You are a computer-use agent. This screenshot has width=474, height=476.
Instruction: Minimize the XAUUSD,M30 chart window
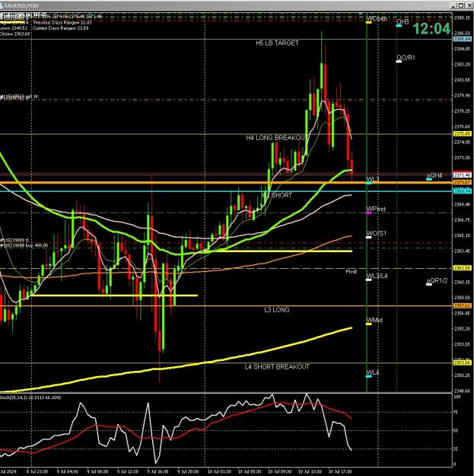tap(453, 5)
